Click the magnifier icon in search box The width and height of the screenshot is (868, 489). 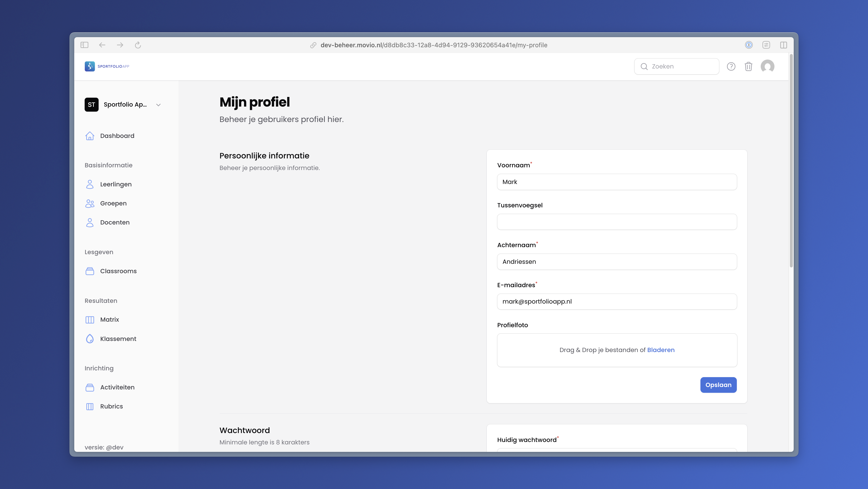pos(644,66)
